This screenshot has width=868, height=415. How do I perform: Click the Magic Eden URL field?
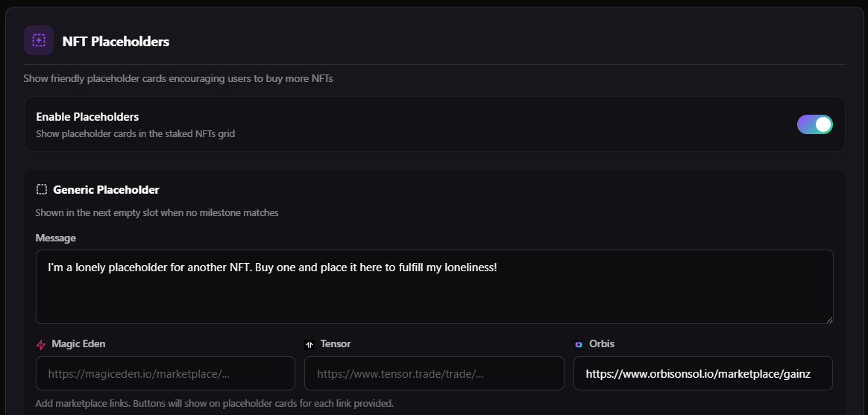(165, 373)
